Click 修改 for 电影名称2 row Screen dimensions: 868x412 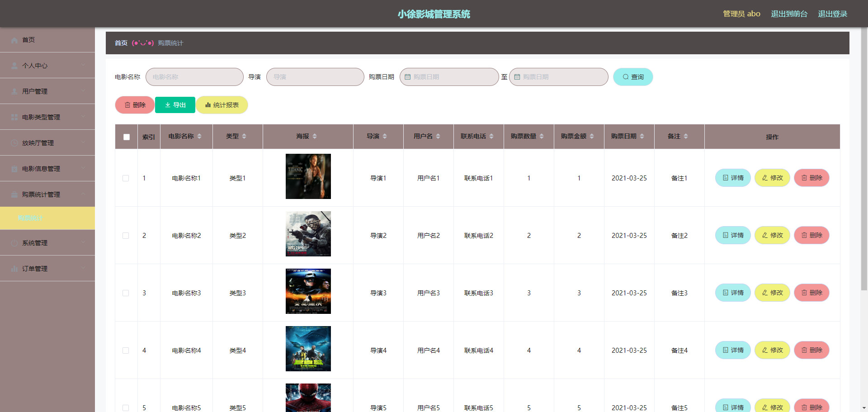(772, 235)
